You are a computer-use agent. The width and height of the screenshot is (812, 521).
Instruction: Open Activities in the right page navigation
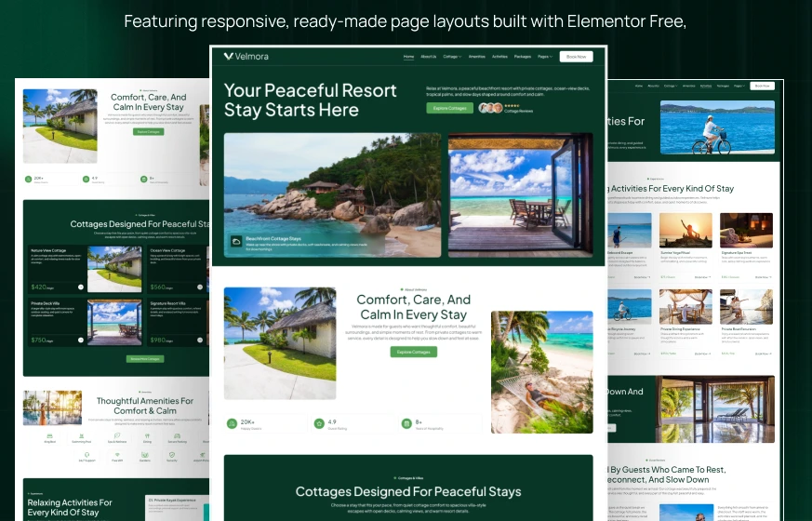pyautogui.click(x=705, y=86)
